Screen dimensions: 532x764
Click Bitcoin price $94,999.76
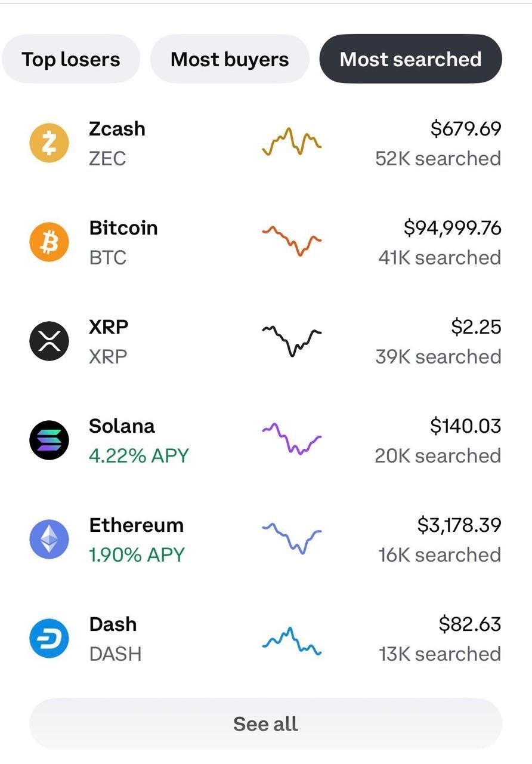452,228
